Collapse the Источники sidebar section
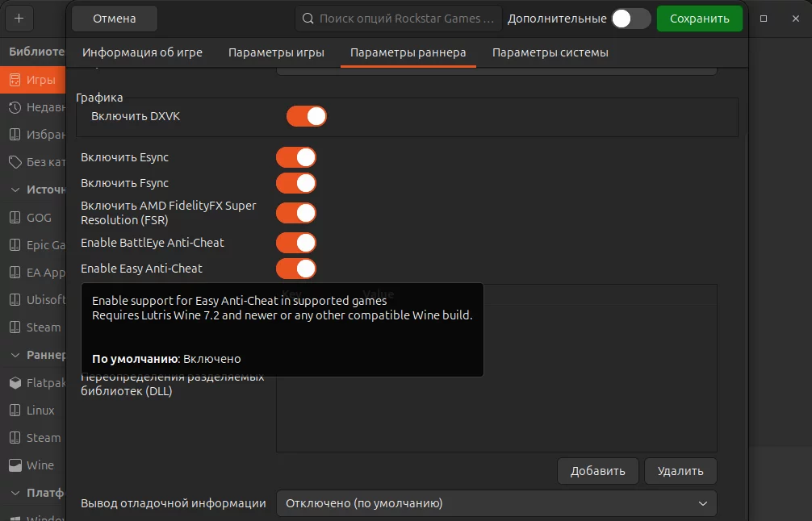The image size is (812, 521). point(15,190)
